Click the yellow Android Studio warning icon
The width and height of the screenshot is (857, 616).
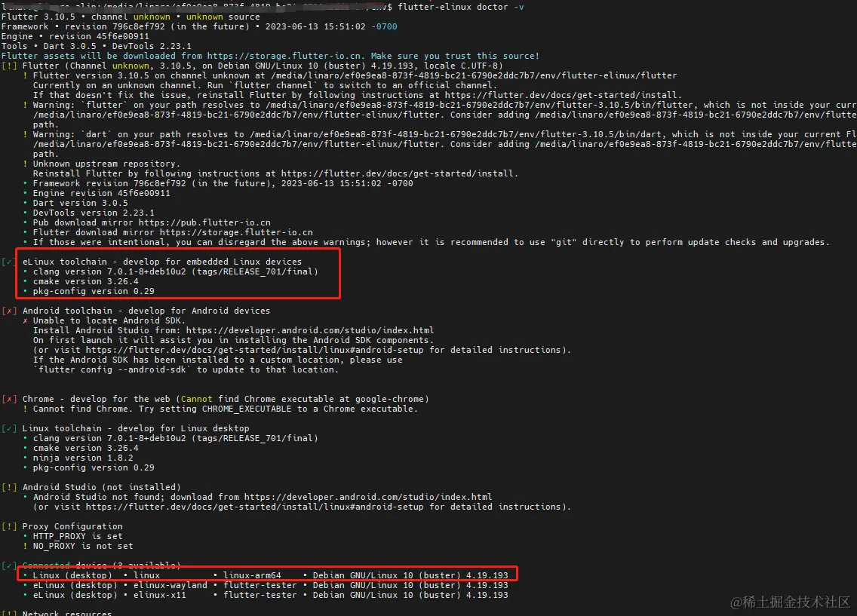[10, 486]
